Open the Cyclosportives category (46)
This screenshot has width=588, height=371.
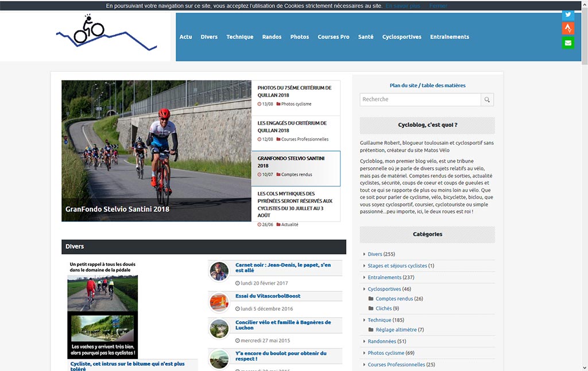[384, 289]
